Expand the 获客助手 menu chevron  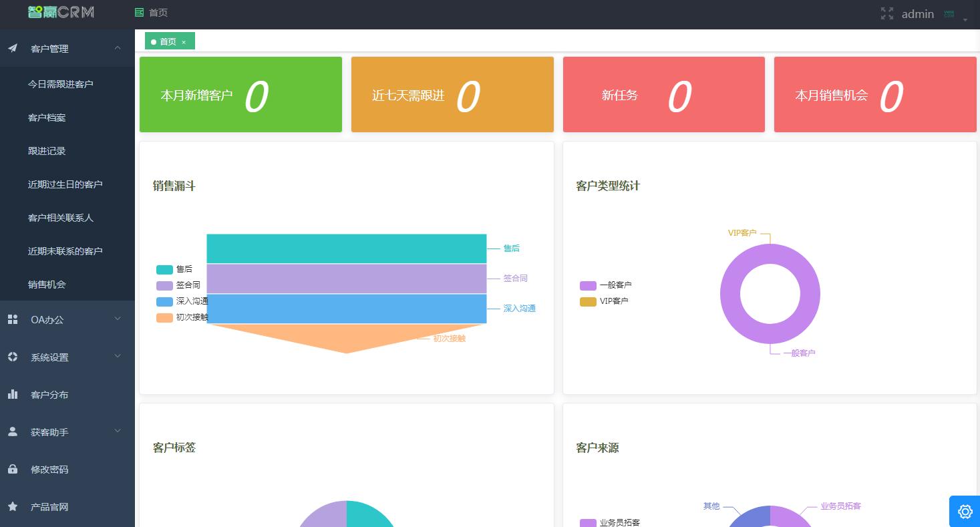click(118, 431)
